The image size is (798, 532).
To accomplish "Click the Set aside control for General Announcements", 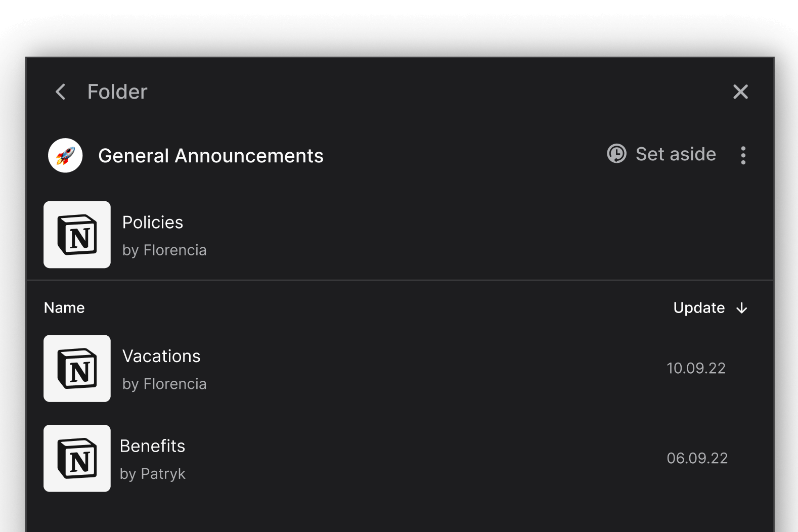I will (662, 154).
